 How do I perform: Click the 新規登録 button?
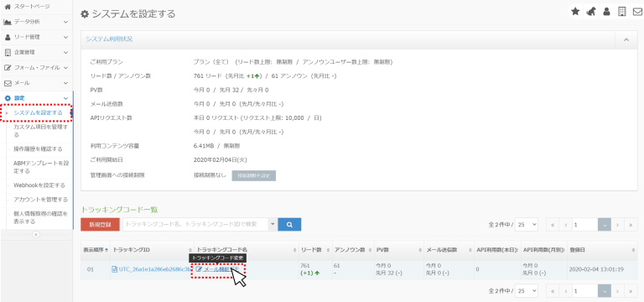point(101,224)
